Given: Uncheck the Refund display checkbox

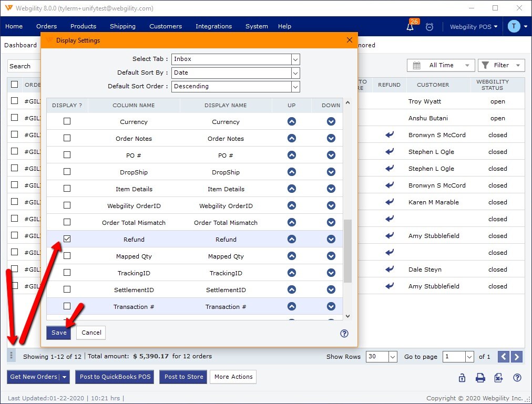Looking at the screenshot, I should coord(67,239).
